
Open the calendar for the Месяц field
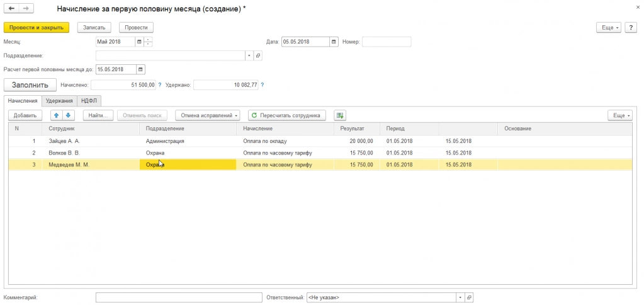(139, 42)
